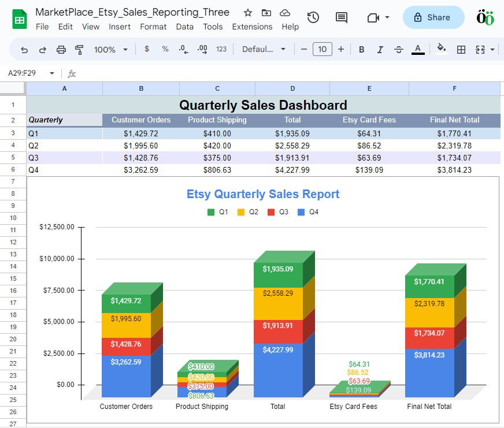Change the text color

click(x=417, y=49)
